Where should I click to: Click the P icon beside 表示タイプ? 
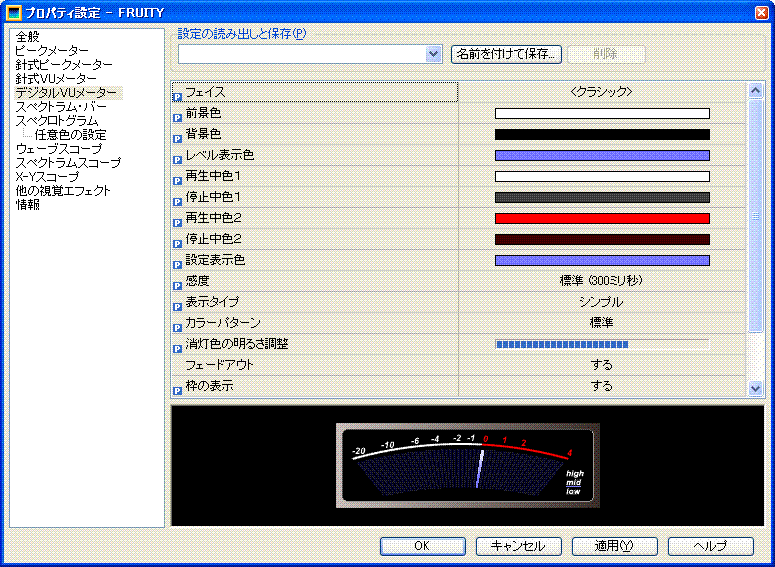point(178,307)
